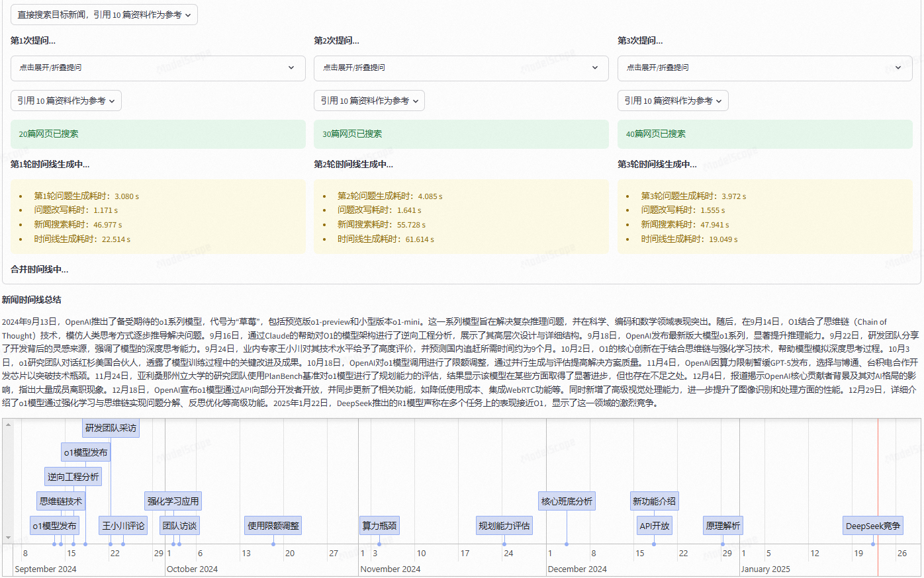924x578 pixels.
Task: Expand the 点击展开/折叠提问 panel under 第1次提问
Action: click(158, 68)
